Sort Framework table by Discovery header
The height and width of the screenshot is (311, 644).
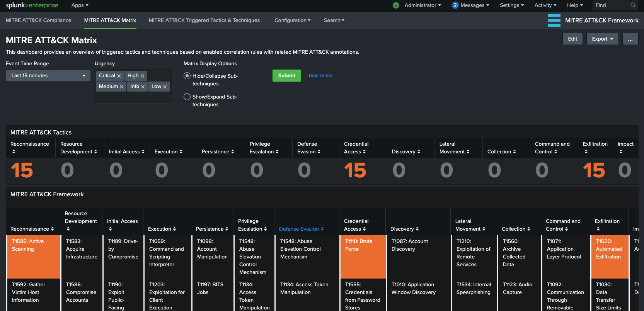click(x=404, y=229)
